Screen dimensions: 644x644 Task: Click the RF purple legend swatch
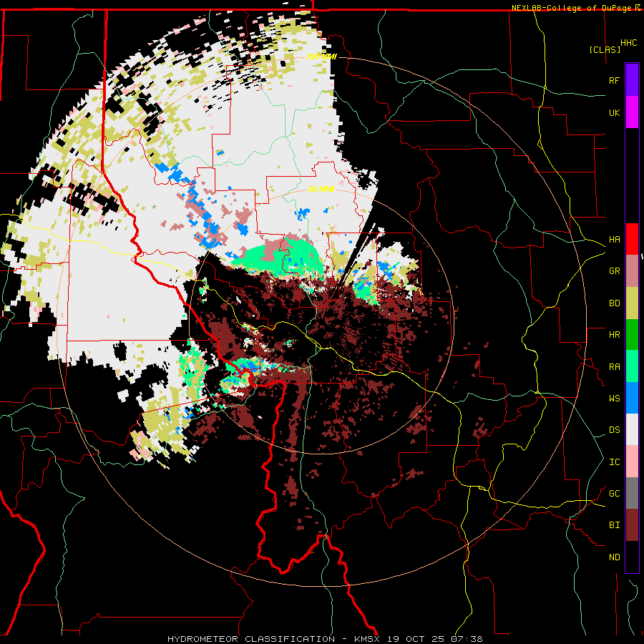[632, 80]
